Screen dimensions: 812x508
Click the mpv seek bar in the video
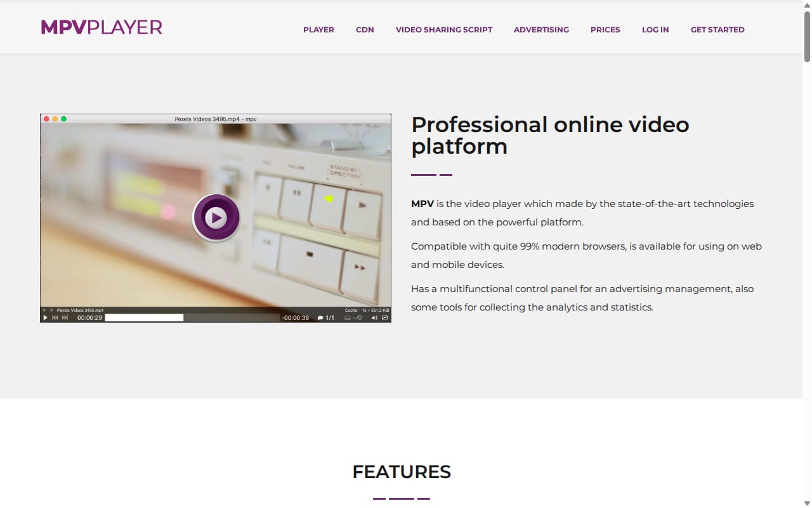click(192, 317)
